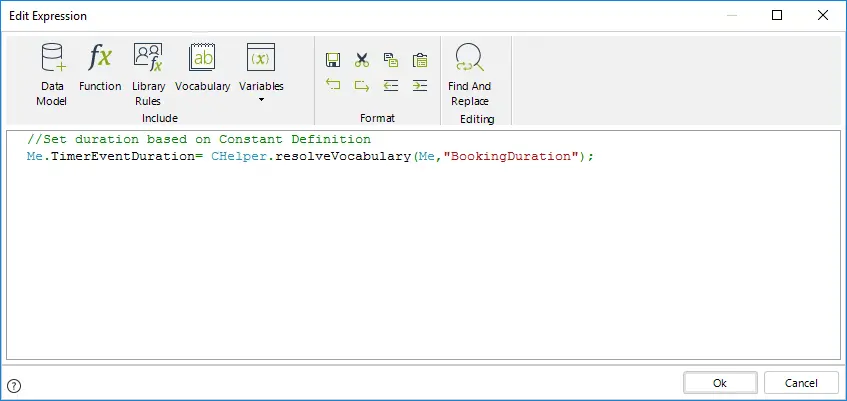Save the expression with floppy icon

coord(333,60)
